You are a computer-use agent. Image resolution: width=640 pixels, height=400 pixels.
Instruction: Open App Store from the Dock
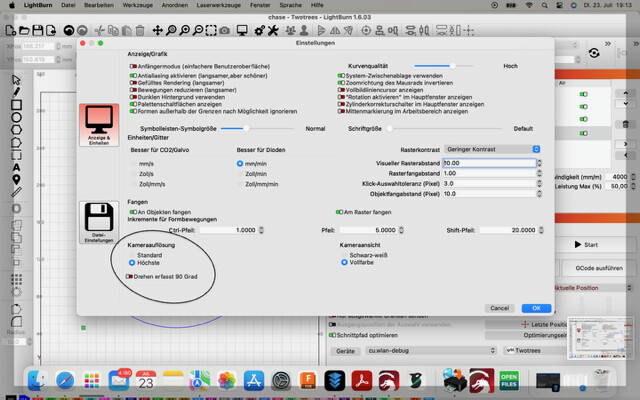(254, 381)
